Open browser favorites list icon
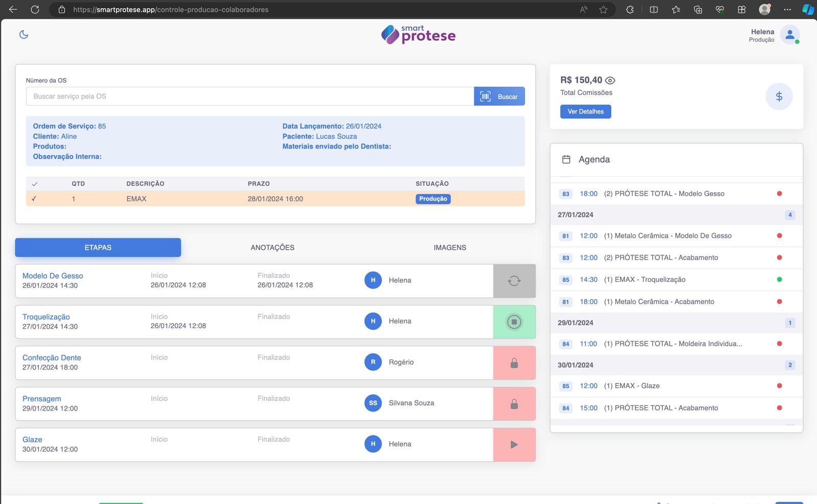817x504 pixels. coord(676,10)
